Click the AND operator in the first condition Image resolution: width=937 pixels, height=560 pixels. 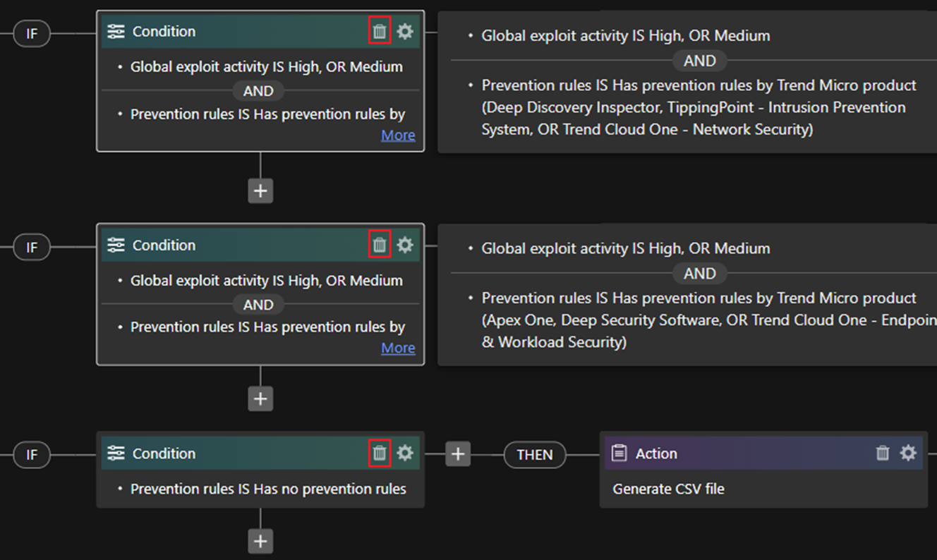click(258, 91)
